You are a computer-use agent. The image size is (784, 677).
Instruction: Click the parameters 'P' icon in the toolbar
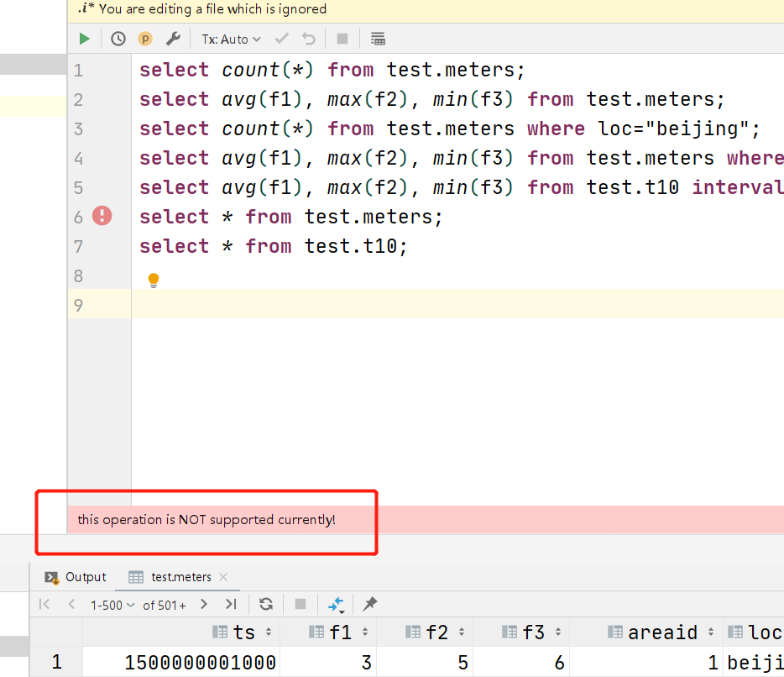[x=145, y=39]
